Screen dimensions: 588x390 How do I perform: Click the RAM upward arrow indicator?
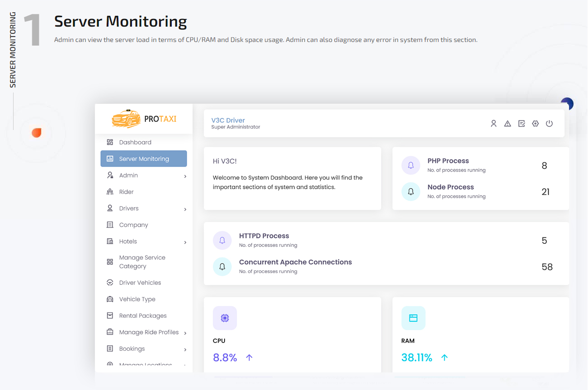[x=444, y=357]
